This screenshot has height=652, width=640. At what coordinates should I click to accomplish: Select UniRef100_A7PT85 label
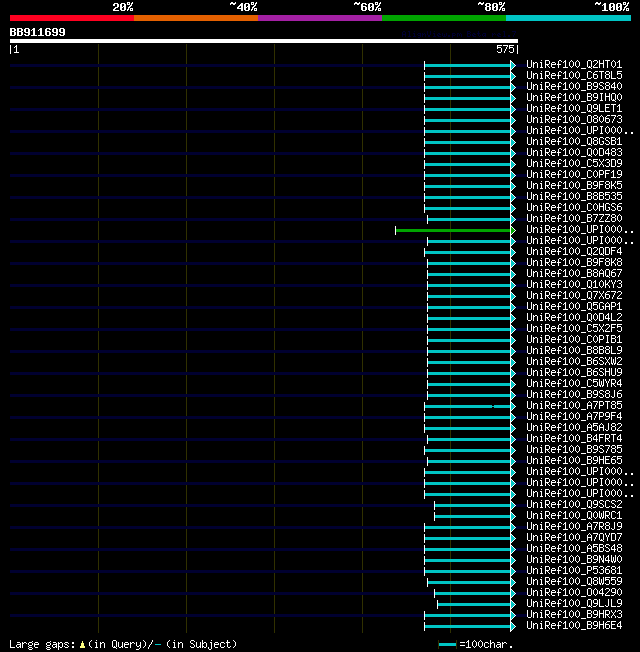(x=574, y=405)
